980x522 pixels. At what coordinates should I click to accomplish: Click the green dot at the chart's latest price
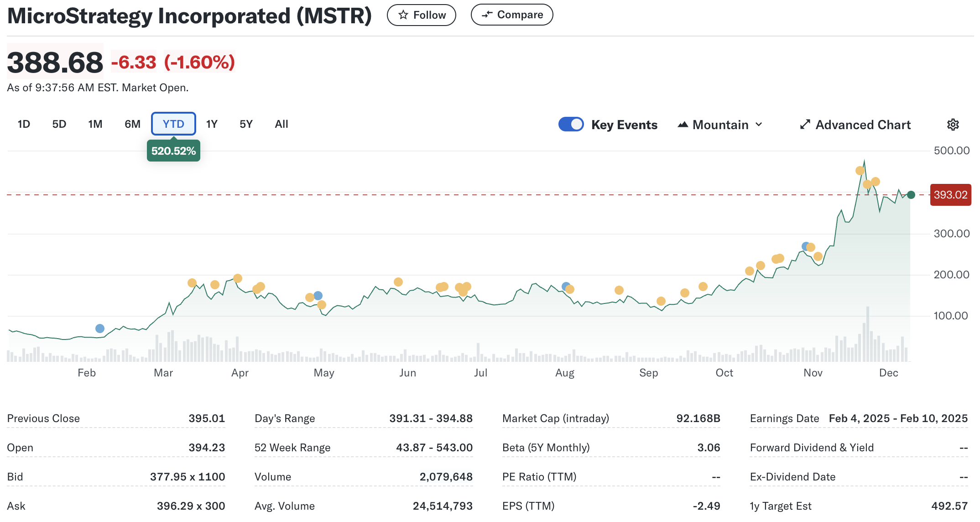click(911, 195)
